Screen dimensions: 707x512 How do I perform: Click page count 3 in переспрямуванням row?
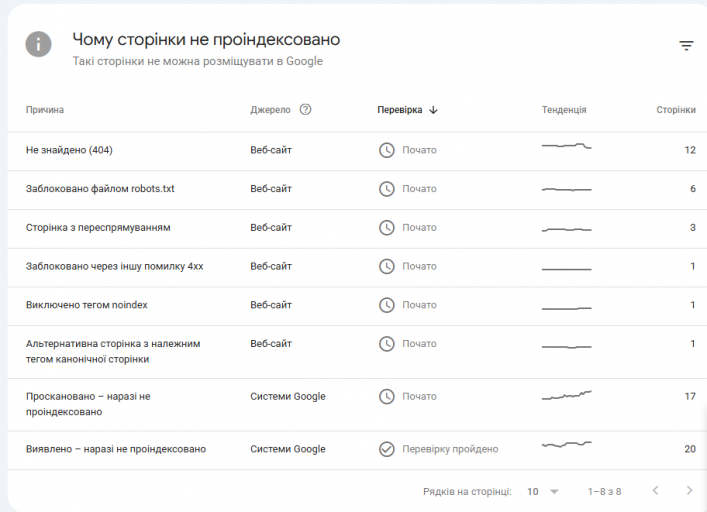(693, 228)
